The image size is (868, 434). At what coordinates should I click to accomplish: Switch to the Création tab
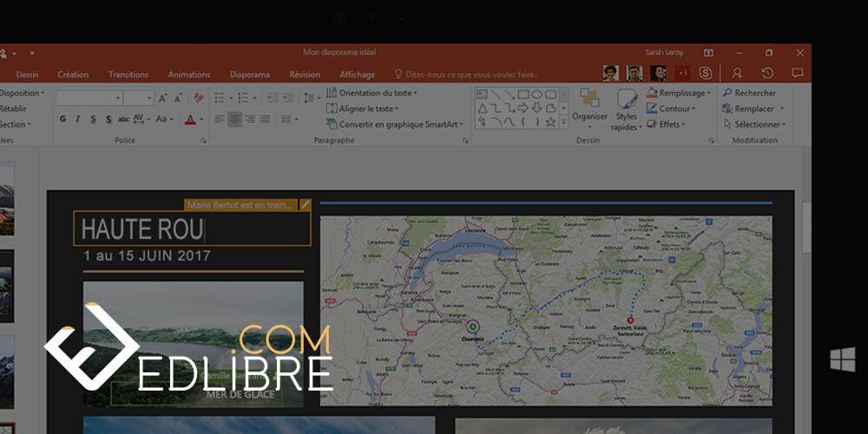click(x=73, y=75)
